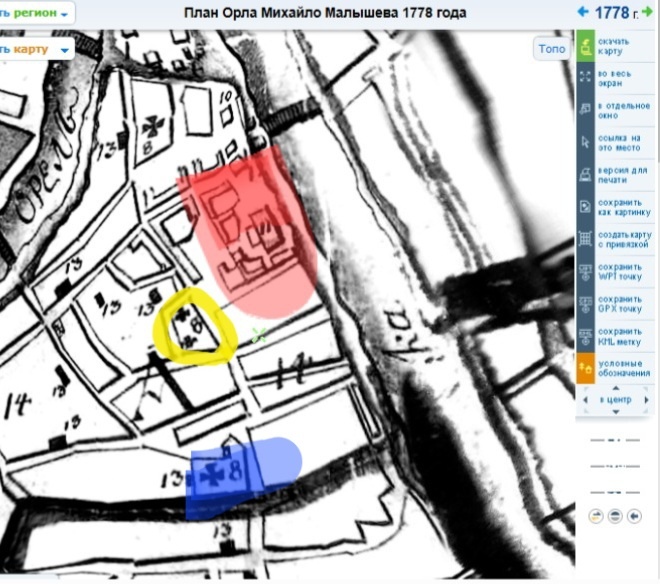The width and height of the screenshot is (660, 584).
Task: Create a georeferenced map with the grid icon
Action: [x=585, y=239]
